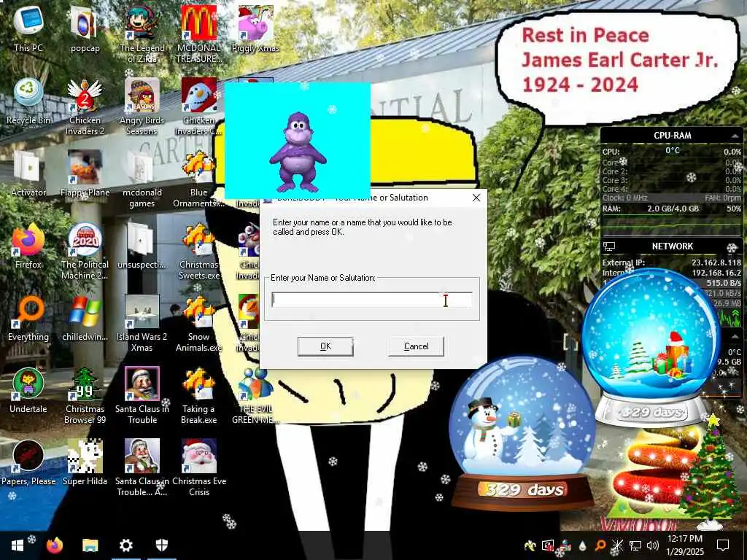The width and height of the screenshot is (747, 560).
Task: Close the Your Name or Salutation dialog
Action: [476, 198]
